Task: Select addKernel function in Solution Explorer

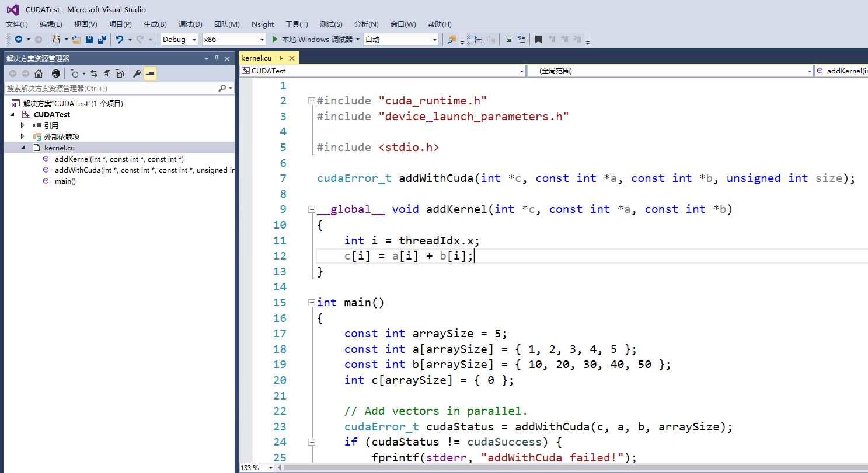Action: point(119,159)
